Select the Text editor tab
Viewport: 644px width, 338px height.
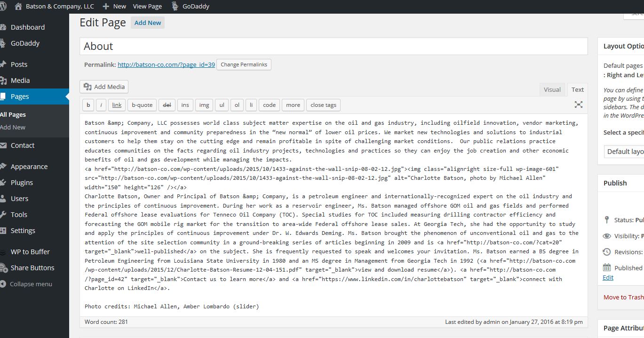pyautogui.click(x=578, y=89)
